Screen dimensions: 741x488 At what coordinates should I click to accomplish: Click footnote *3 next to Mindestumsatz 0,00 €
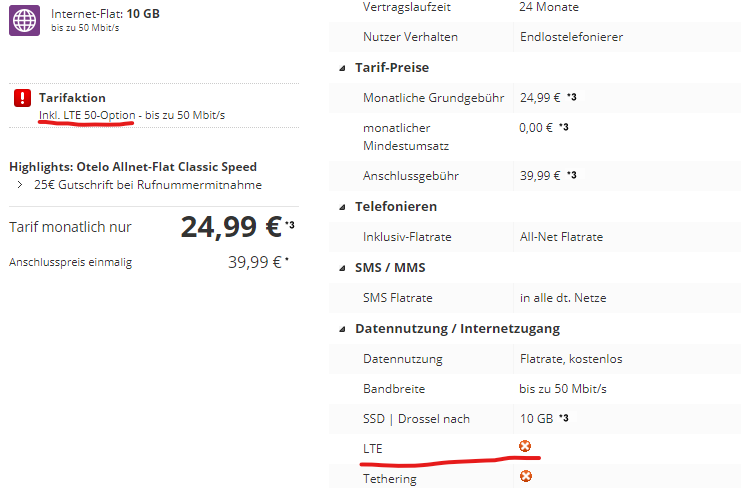point(564,127)
